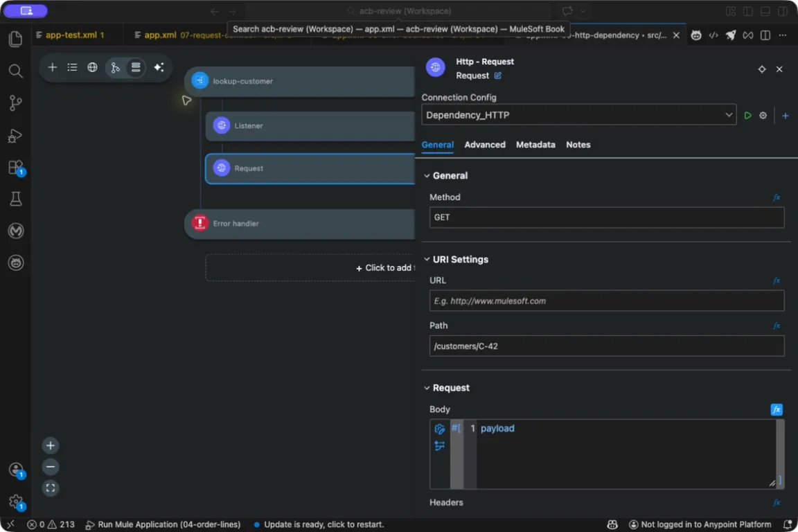
Task: Collapse the Request section
Action: 427,388
